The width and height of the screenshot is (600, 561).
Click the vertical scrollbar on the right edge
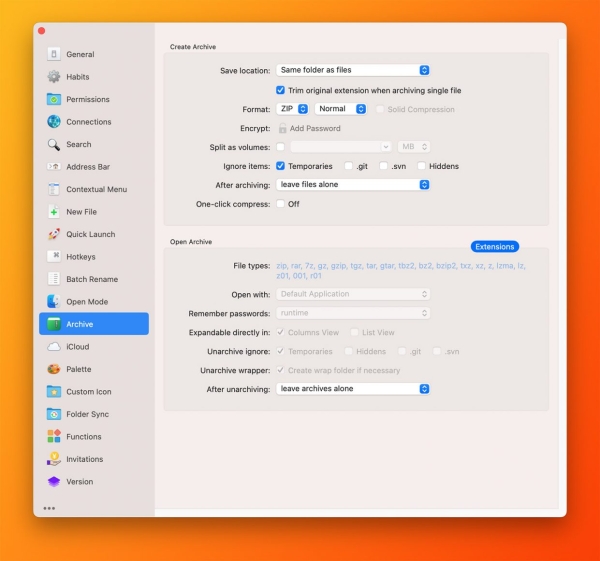pyautogui.click(x=562, y=274)
